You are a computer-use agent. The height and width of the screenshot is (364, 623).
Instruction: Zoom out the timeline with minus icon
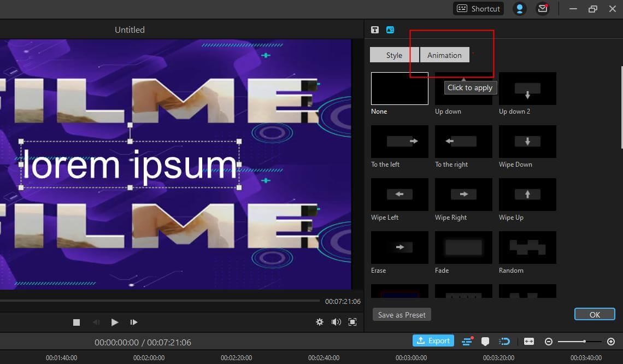[x=548, y=342]
